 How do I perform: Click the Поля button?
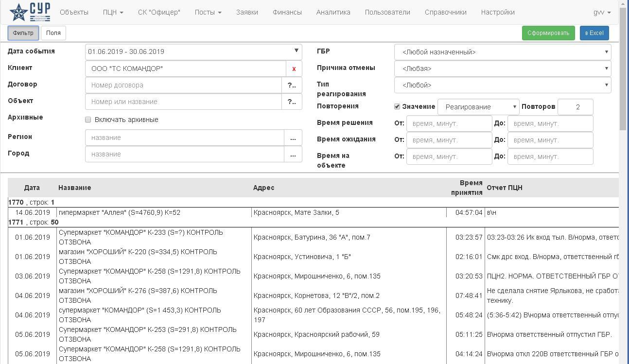[53, 33]
